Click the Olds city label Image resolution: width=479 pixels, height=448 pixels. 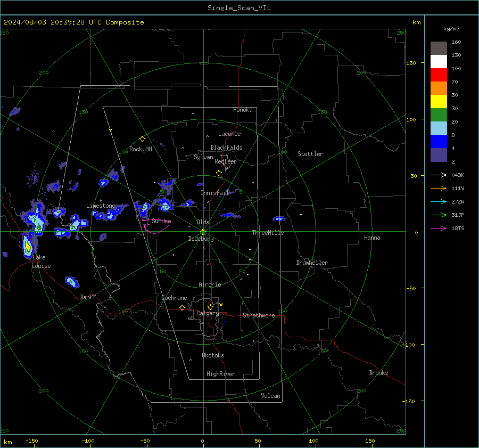[203, 222]
